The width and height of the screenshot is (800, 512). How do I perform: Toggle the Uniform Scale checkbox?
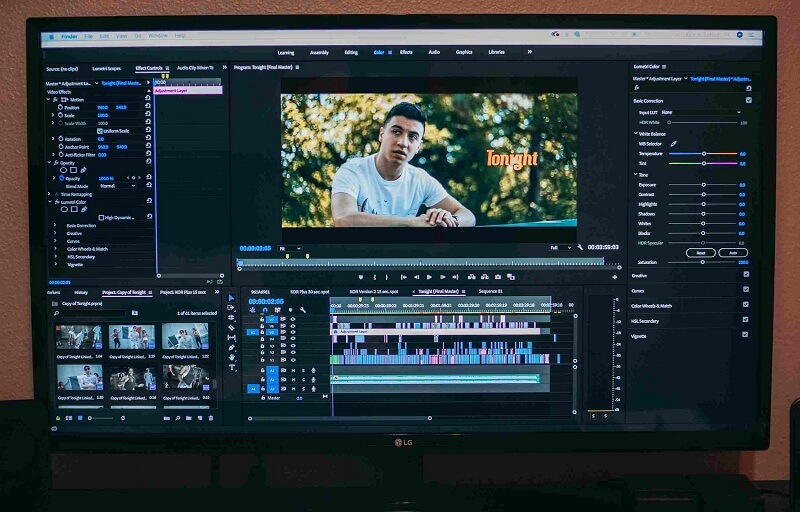pos(99,131)
